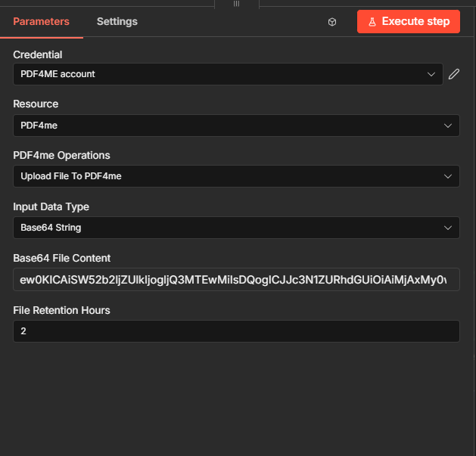Click the 'Credential' field label
Screen dimensions: 476x456
[38, 54]
